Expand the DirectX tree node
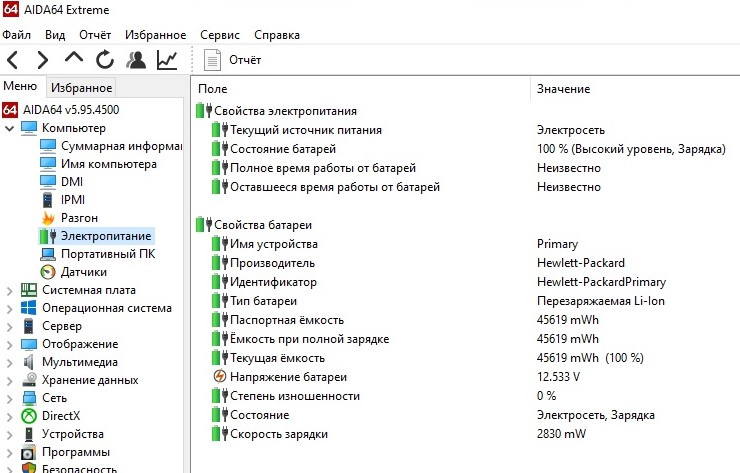 pyautogui.click(x=9, y=416)
